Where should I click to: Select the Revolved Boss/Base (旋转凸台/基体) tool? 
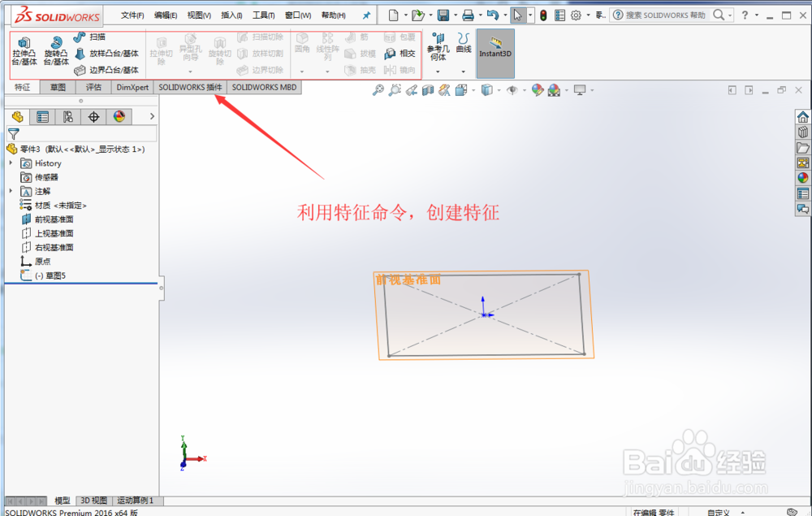[56, 50]
